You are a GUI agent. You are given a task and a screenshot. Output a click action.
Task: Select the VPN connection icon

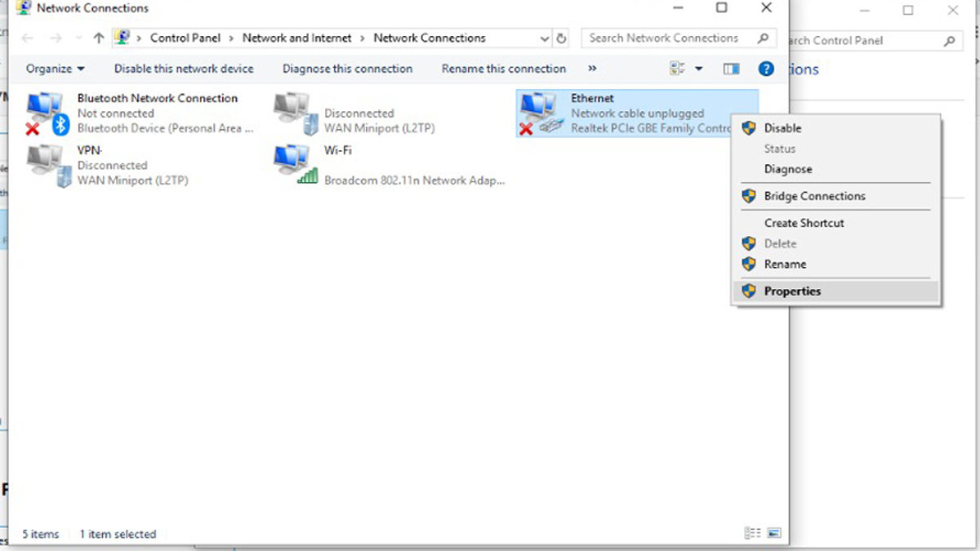click(x=46, y=164)
